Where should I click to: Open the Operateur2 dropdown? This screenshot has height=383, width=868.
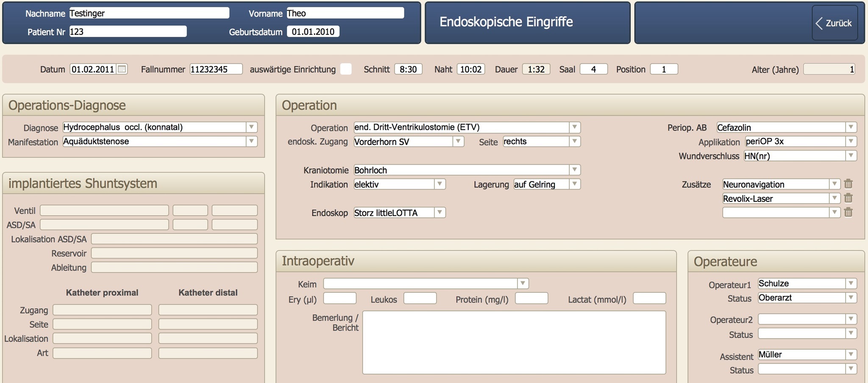pos(851,319)
